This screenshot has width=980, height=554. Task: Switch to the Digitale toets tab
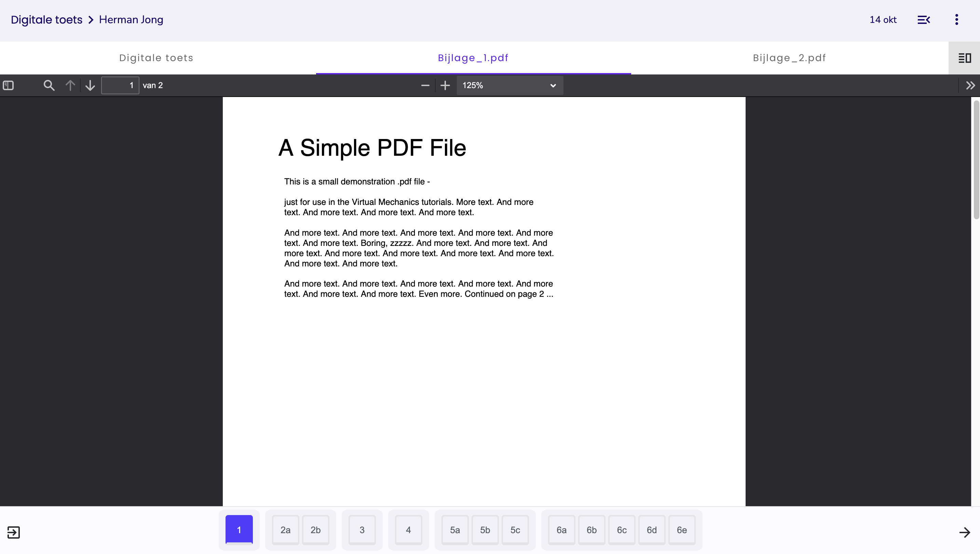tap(156, 58)
